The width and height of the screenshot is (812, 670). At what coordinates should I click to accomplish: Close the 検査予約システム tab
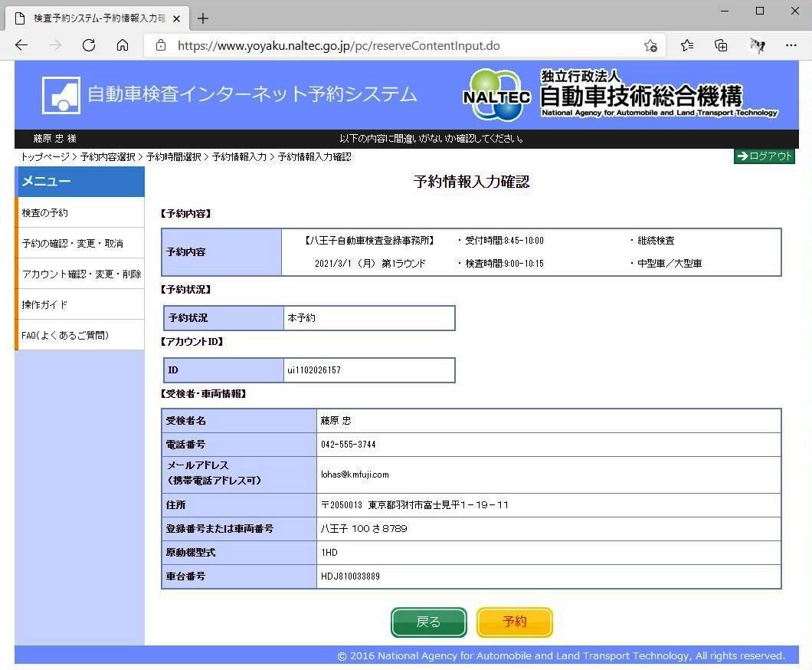177,18
